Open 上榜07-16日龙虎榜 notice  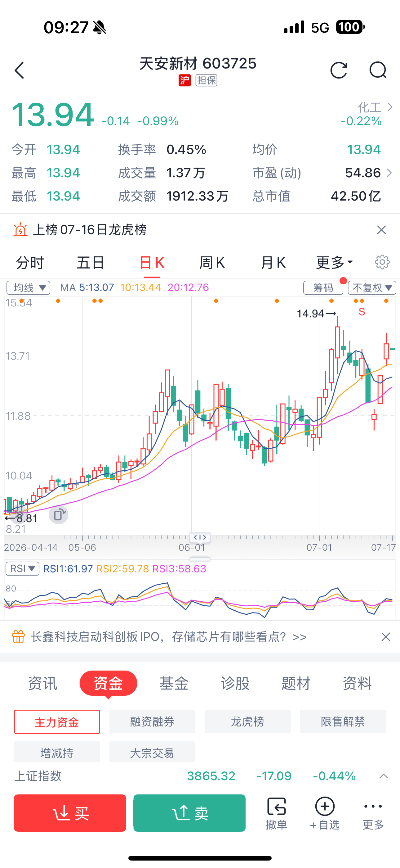pos(90,230)
